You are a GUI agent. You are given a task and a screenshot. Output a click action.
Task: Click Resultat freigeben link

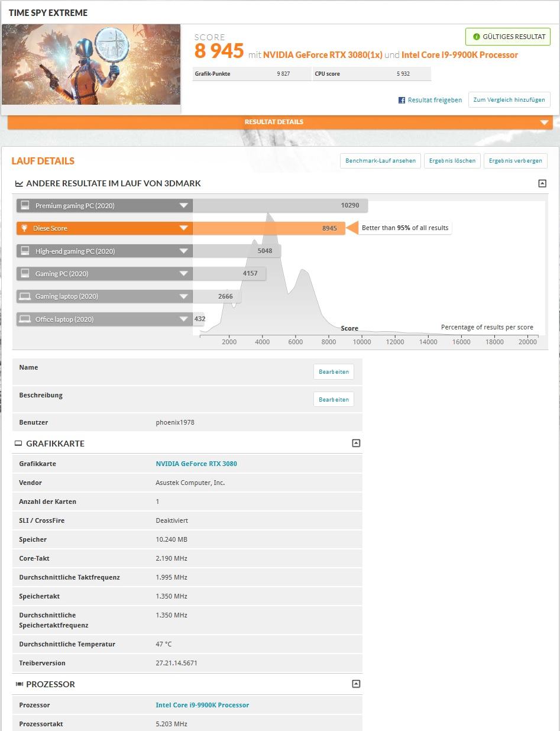[x=435, y=101]
